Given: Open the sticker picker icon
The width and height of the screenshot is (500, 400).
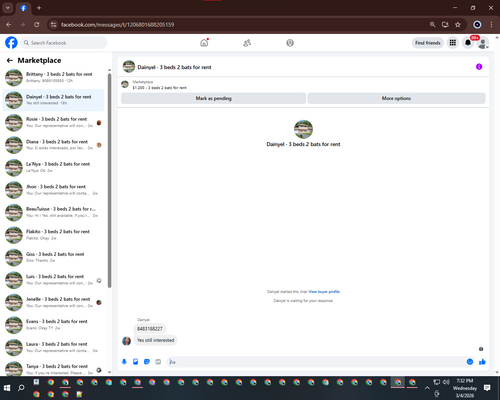Looking at the screenshot, I should tap(147, 362).
